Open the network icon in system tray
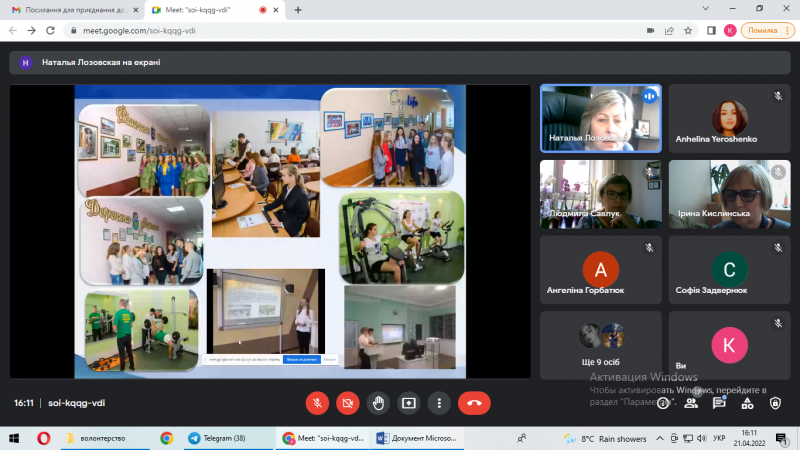The height and width of the screenshot is (450, 800). click(x=688, y=438)
